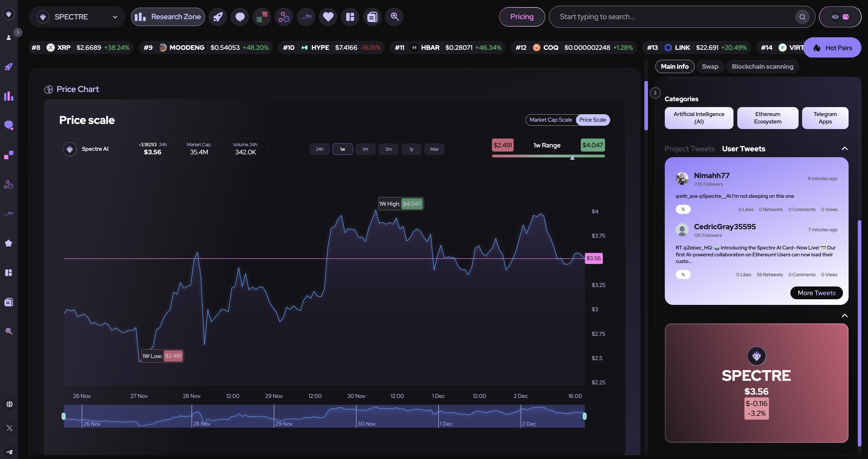Select the Max timeframe

(x=434, y=149)
